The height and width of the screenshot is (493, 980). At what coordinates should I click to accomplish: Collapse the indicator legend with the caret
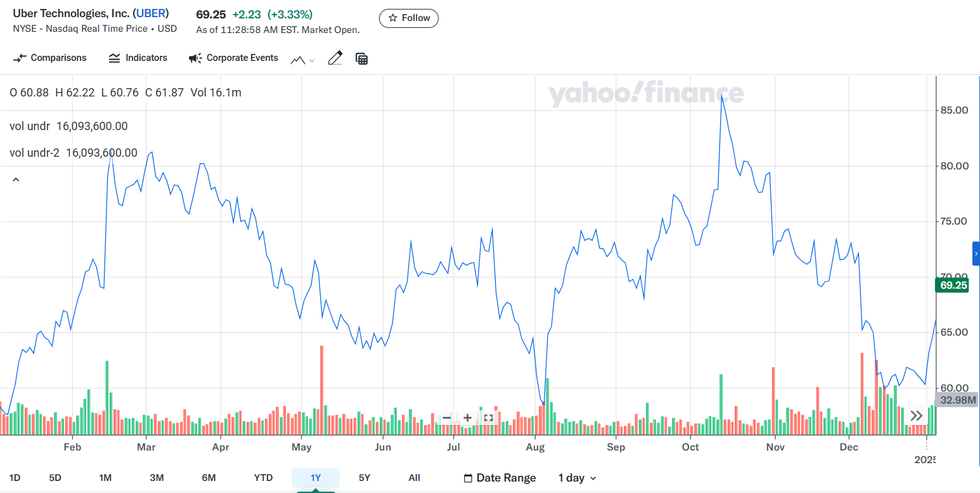(16, 180)
